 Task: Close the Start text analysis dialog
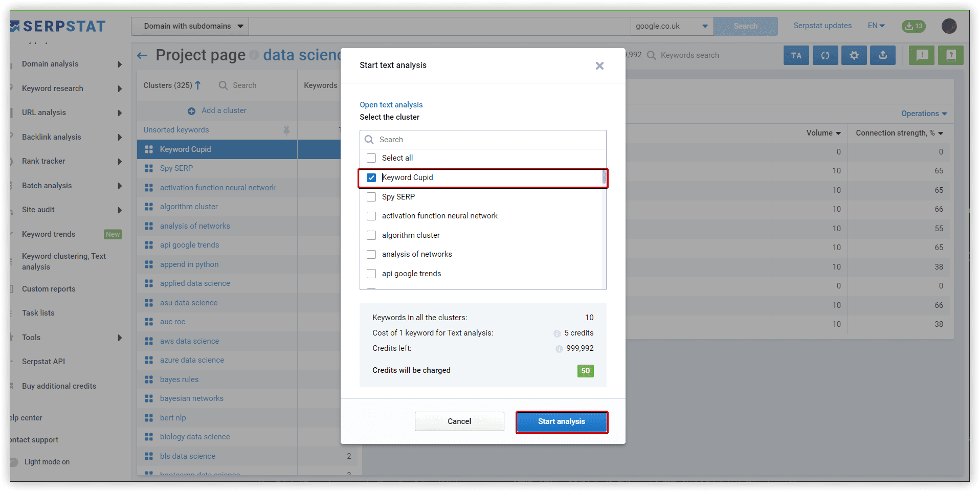pos(599,66)
